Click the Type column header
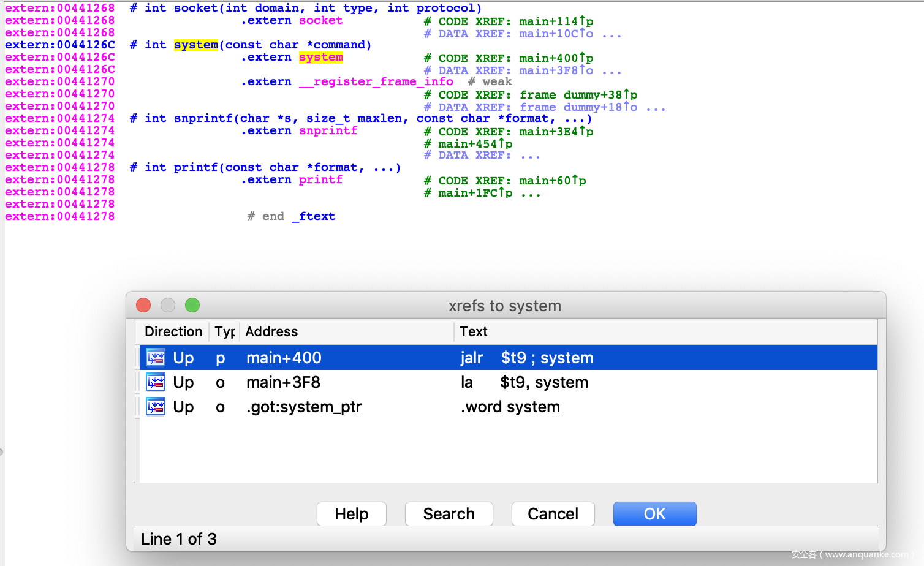This screenshot has width=924, height=566. [x=224, y=331]
